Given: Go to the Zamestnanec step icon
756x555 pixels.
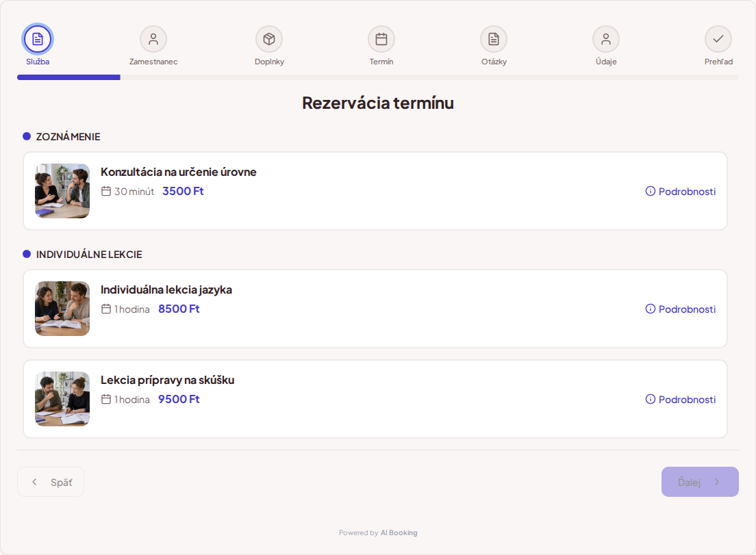Looking at the screenshot, I should coord(153,39).
